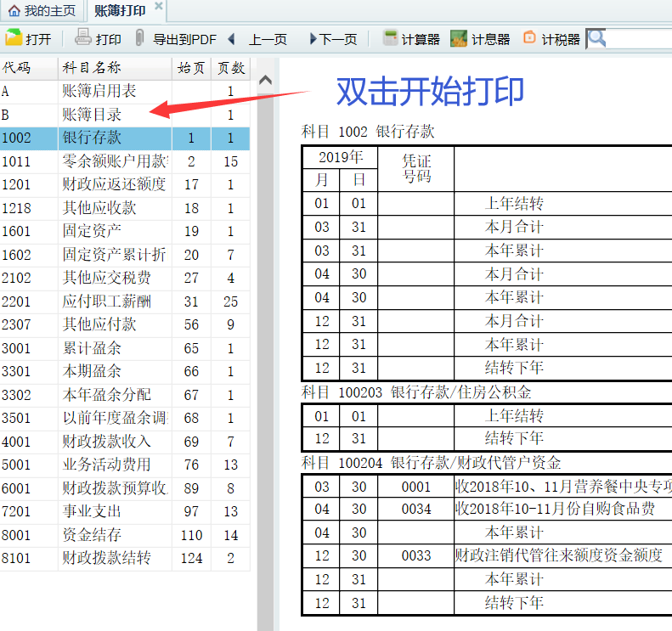Select the 应付职工薪酬 row
The image size is (672, 631).
tap(125, 301)
